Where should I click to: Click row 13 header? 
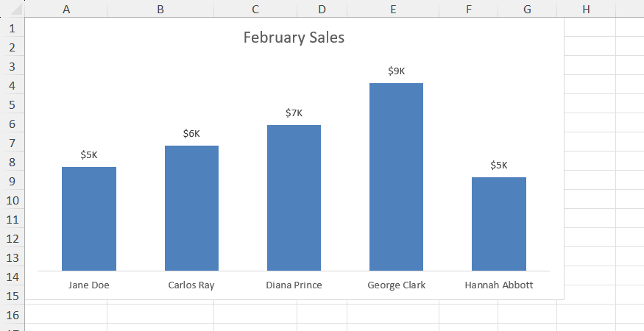(13, 257)
